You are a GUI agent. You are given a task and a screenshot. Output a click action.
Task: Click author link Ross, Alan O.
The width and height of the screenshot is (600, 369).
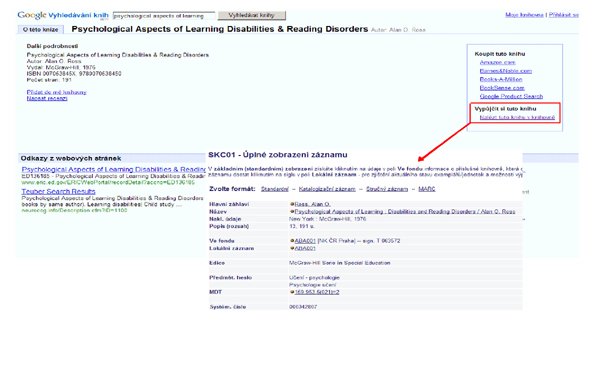(313, 204)
